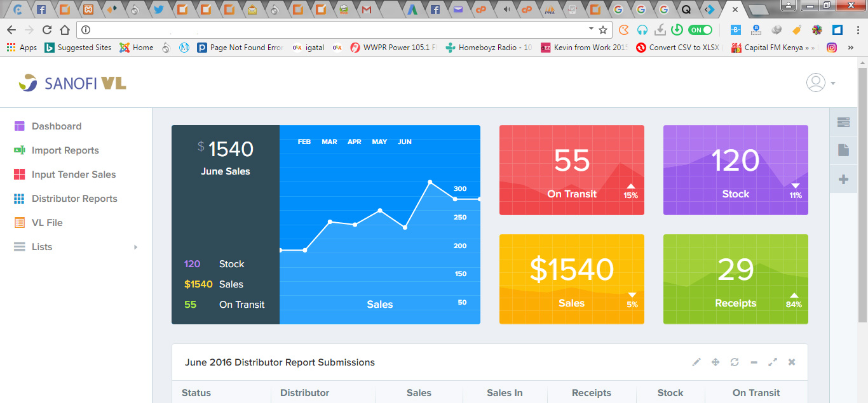
Task: Reload the page
Action: pyautogui.click(x=46, y=30)
